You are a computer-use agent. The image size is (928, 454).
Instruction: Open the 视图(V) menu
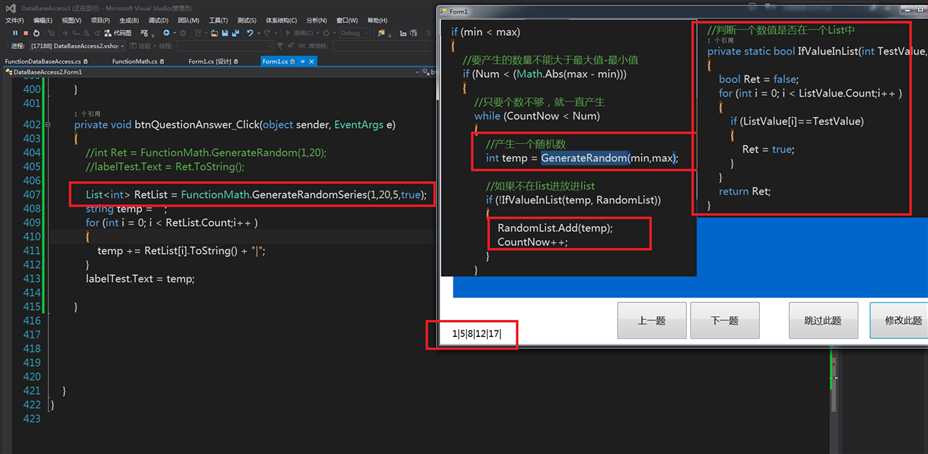71,21
